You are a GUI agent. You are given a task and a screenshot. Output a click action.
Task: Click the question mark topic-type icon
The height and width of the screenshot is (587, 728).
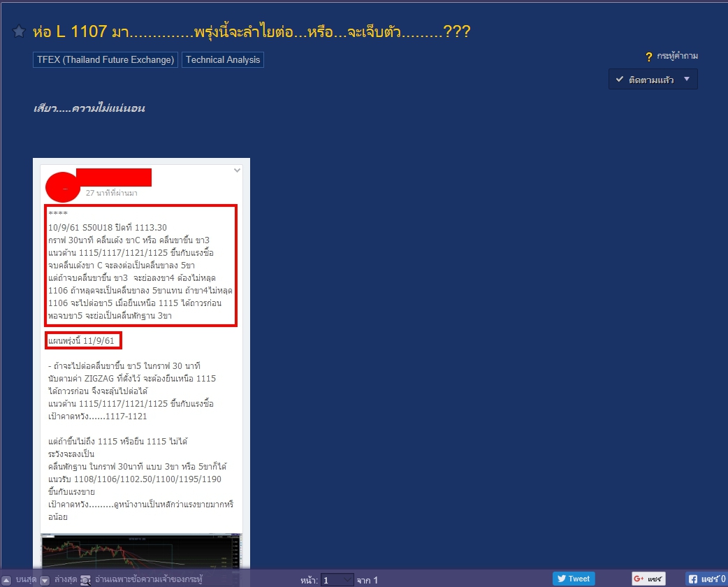[648, 57]
